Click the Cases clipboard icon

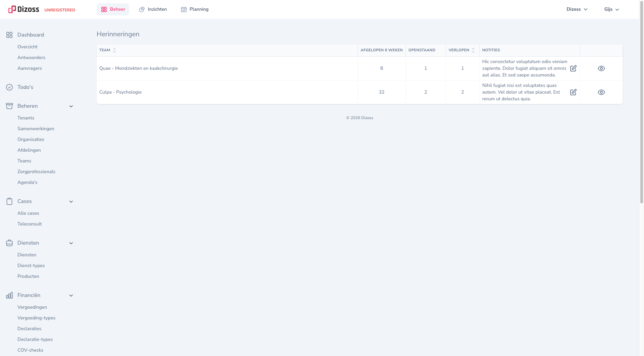[x=9, y=201]
